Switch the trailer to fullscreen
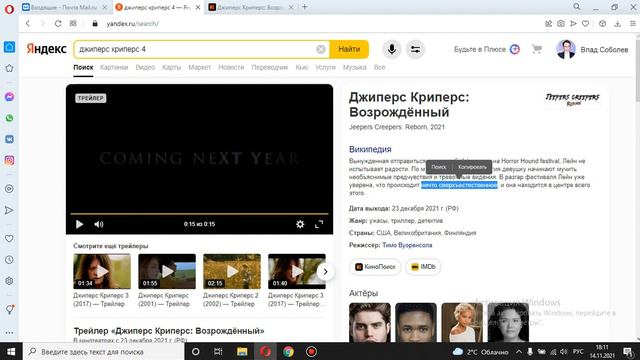The height and width of the screenshot is (360, 640). (319, 224)
